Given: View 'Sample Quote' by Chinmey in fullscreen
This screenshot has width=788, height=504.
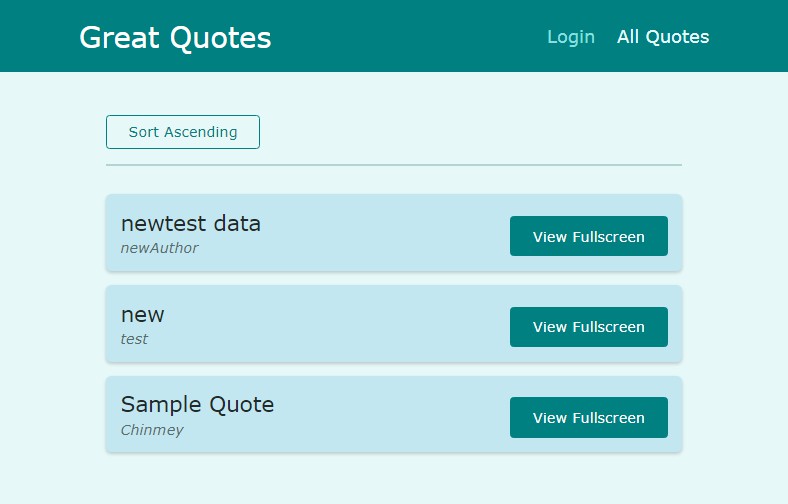Looking at the screenshot, I should pos(588,418).
